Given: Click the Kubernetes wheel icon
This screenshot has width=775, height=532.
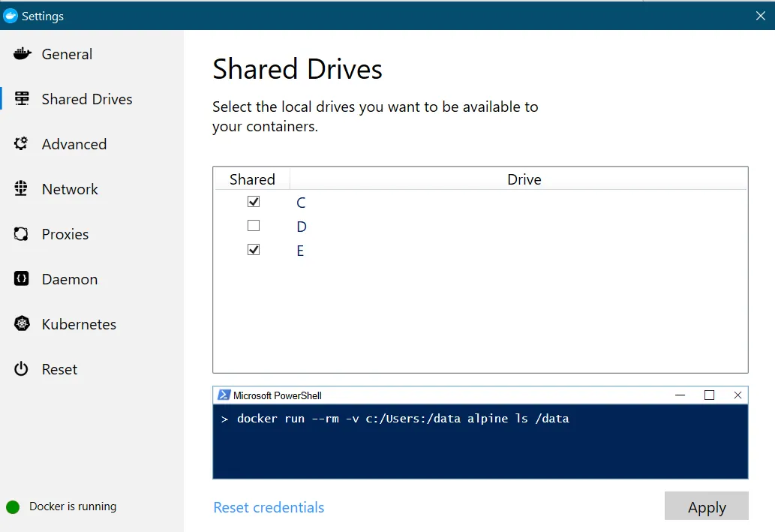Looking at the screenshot, I should [22, 324].
